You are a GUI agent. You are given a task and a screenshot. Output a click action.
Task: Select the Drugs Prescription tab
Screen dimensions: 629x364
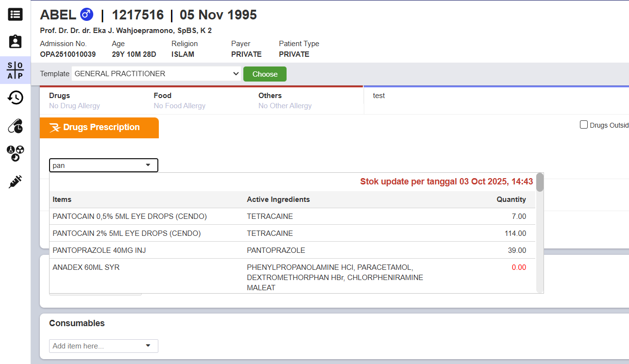tap(99, 128)
